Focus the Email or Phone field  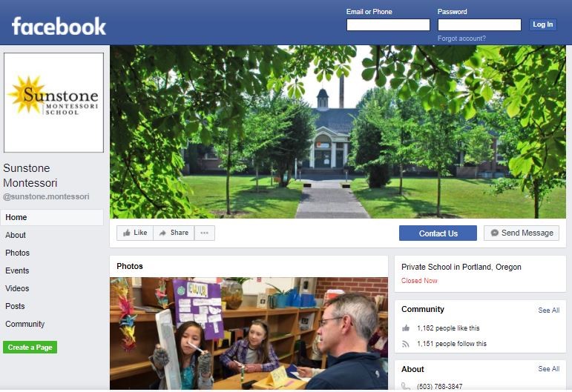(388, 24)
